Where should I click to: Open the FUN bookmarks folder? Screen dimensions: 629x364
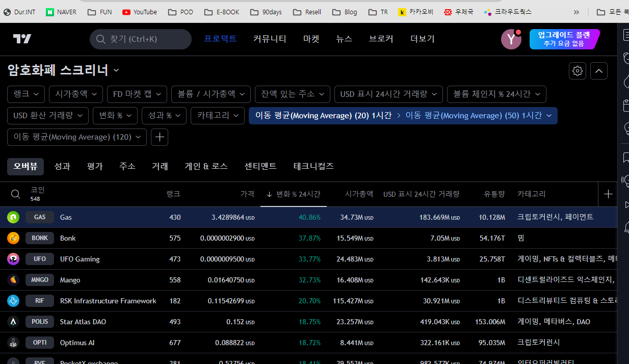point(100,12)
